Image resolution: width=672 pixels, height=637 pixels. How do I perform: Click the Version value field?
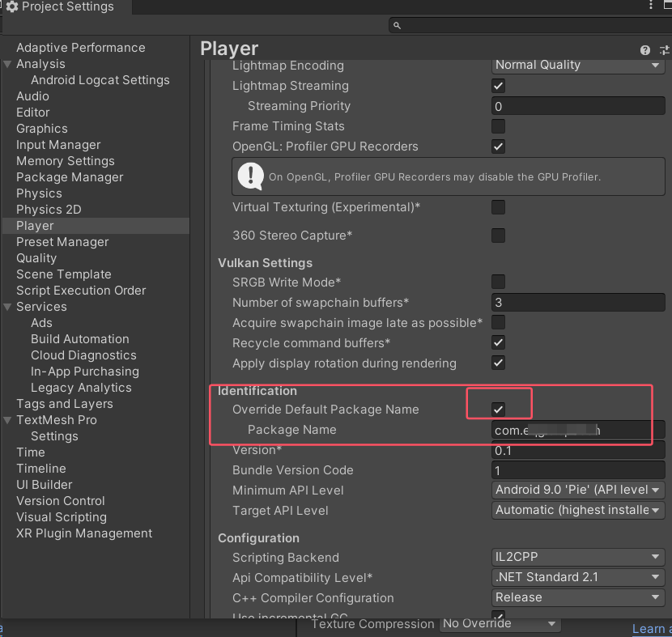tap(578, 450)
